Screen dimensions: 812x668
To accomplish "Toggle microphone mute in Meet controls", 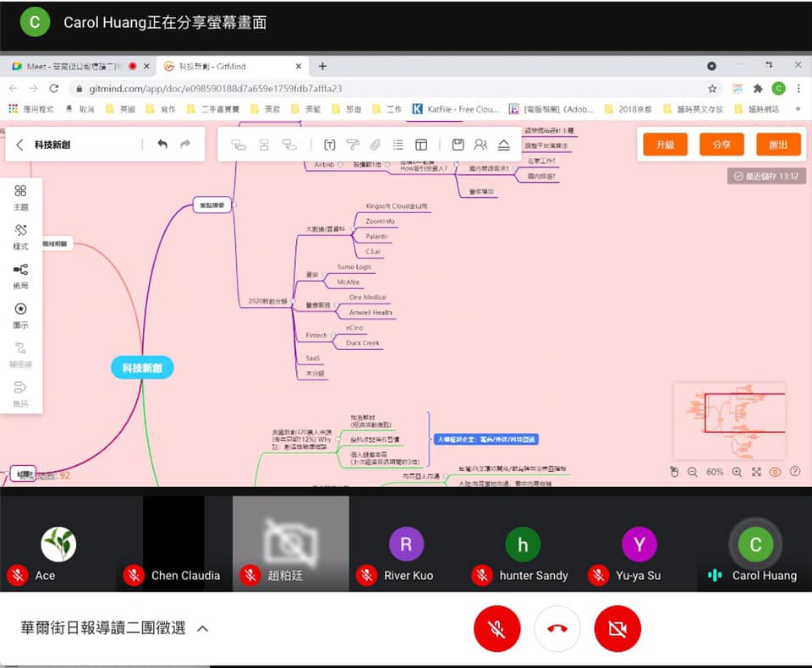I will pos(497,628).
